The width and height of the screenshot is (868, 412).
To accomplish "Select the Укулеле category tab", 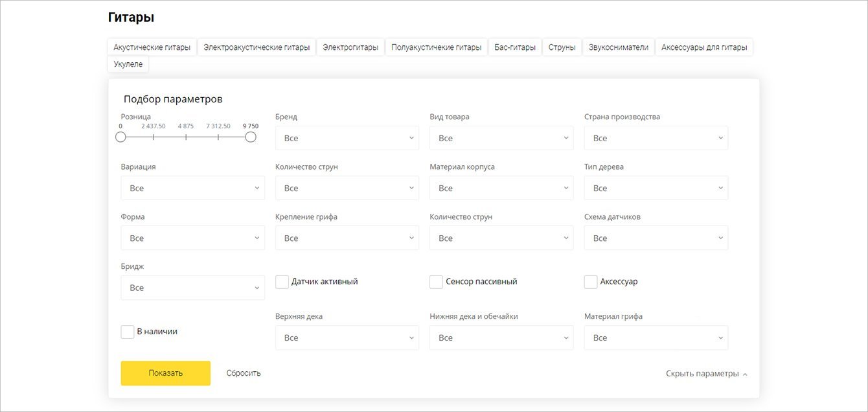I will 128,64.
